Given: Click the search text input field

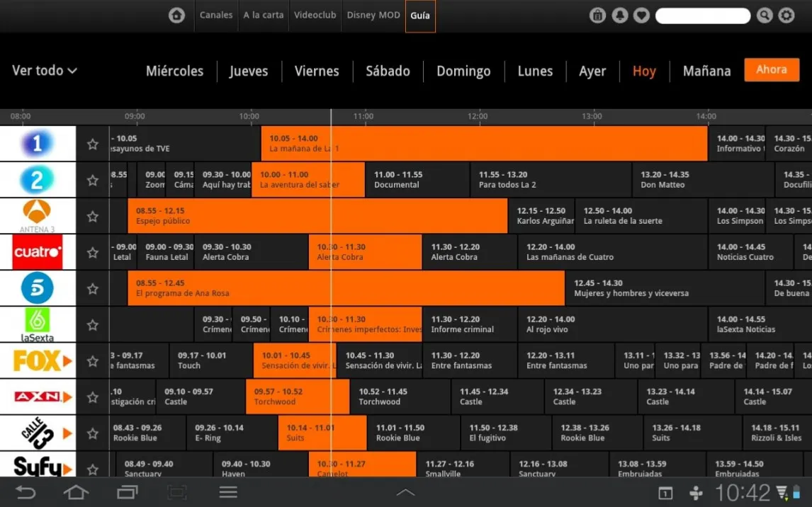Looking at the screenshot, I should (702, 16).
